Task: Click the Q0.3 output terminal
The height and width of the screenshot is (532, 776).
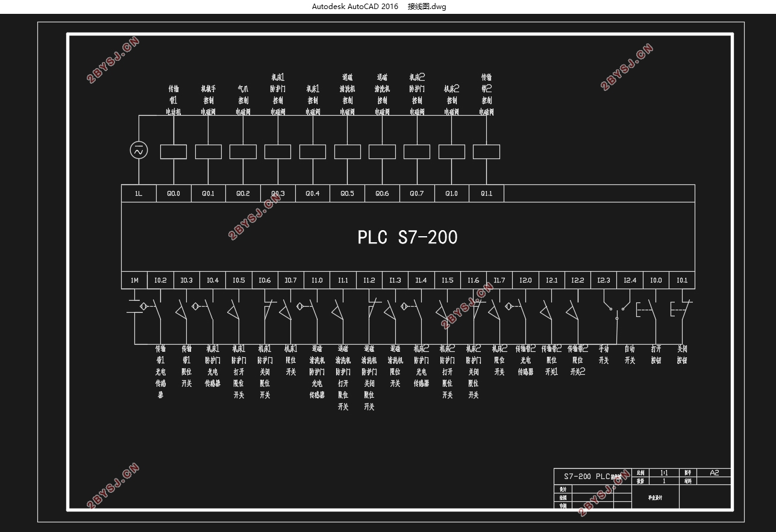Action: [x=278, y=193]
